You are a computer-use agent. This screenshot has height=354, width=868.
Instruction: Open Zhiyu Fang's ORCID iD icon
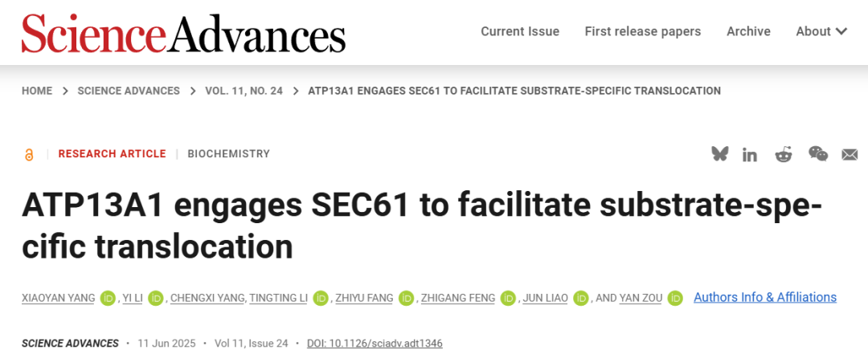(407, 299)
